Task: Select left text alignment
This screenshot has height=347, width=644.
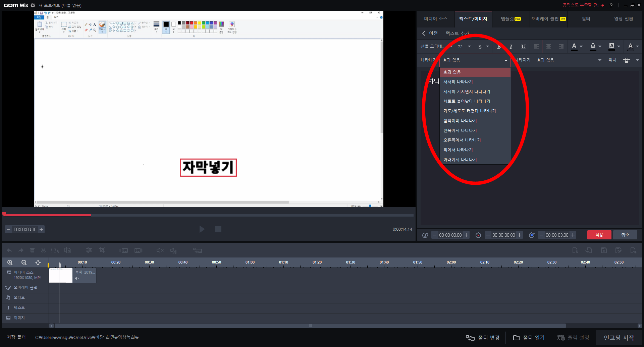Action: [x=536, y=47]
